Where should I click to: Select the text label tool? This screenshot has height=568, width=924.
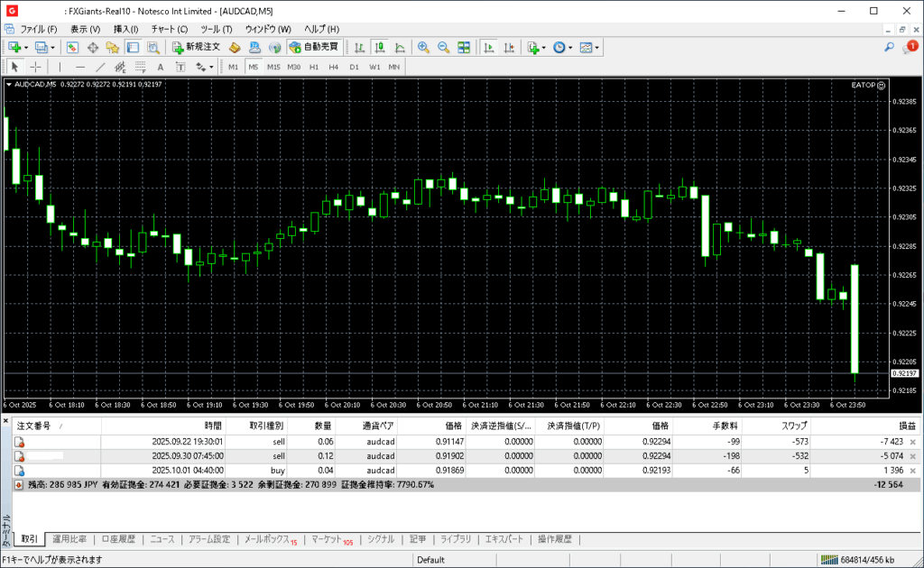(x=161, y=67)
